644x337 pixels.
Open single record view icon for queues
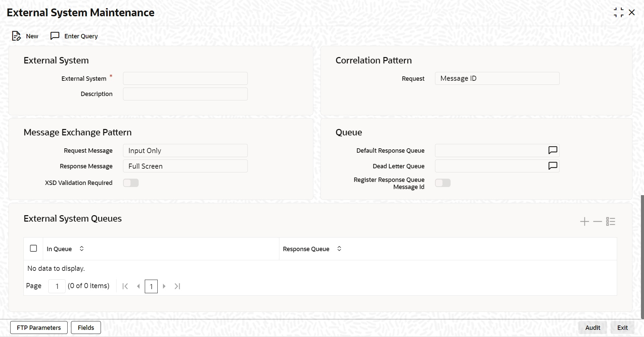611,222
